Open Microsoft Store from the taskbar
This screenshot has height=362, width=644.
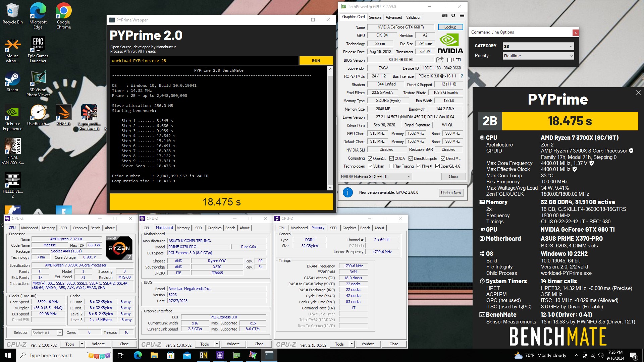pyautogui.click(x=170, y=355)
